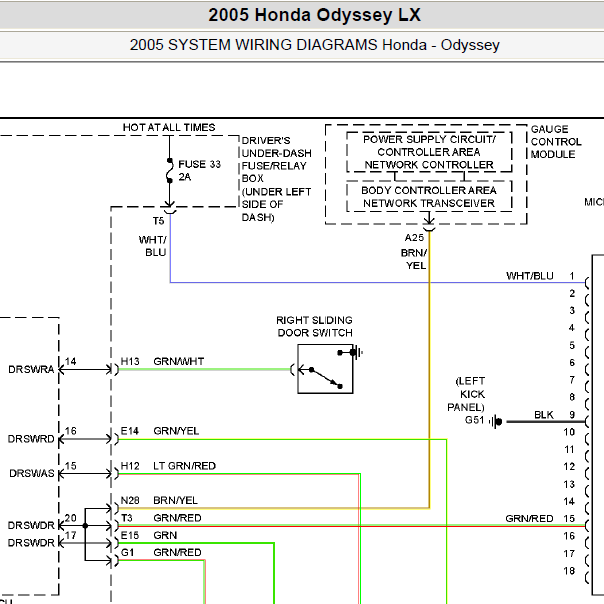Select the Power Supply Circuit controller box
Image resolution: width=604 pixels, height=604 pixels.
[x=429, y=152]
